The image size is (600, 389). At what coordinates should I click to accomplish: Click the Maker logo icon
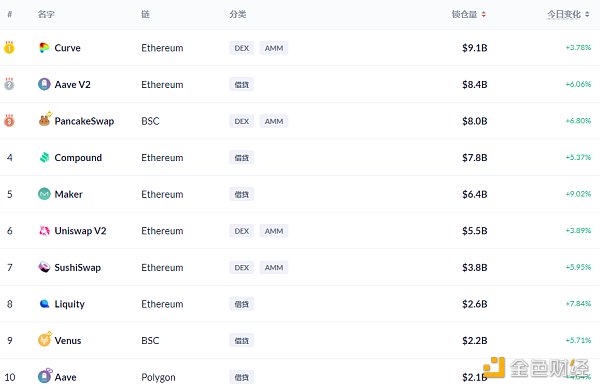pyautogui.click(x=44, y=194)
